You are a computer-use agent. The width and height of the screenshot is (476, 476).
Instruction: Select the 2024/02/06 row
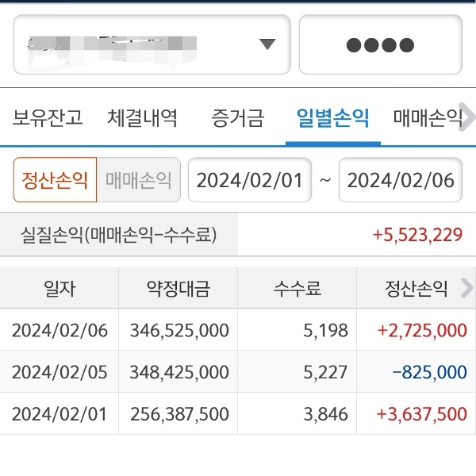coord(238,331)
